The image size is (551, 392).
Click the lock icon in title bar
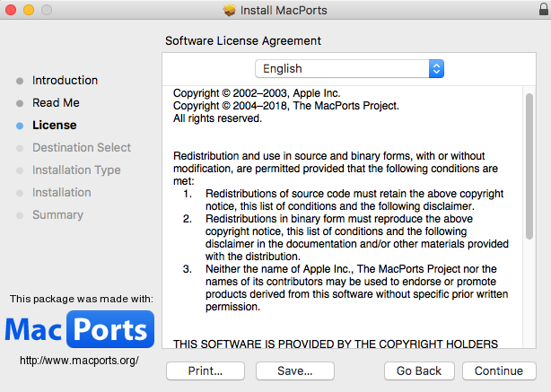coord(544,9)
